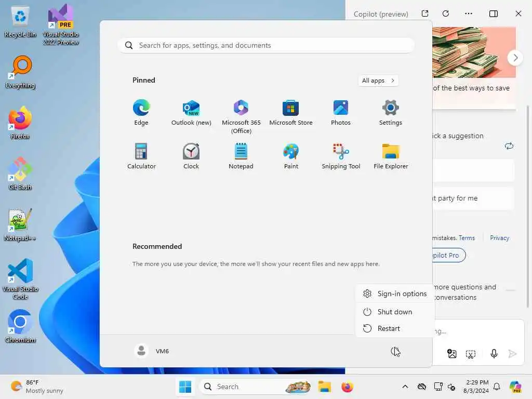Open Paint pinned app
The height and width of the screenshot is (399, 532).
pos(291,156)
